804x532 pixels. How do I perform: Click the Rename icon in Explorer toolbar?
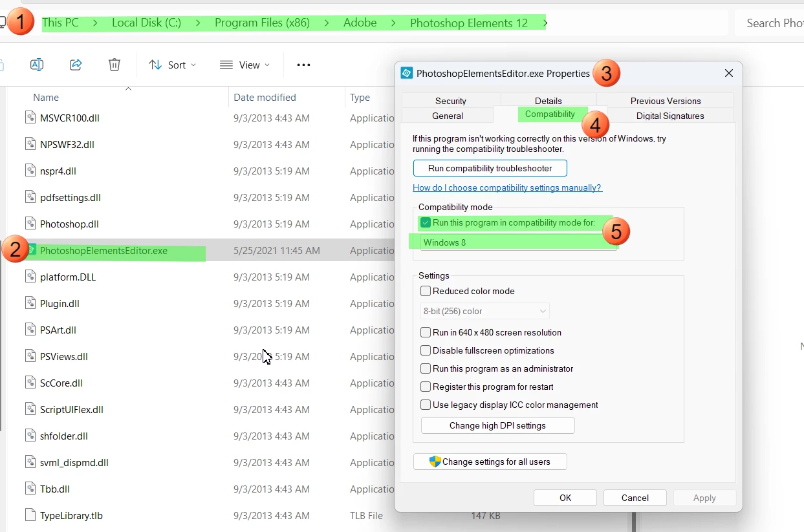[37, 65]
